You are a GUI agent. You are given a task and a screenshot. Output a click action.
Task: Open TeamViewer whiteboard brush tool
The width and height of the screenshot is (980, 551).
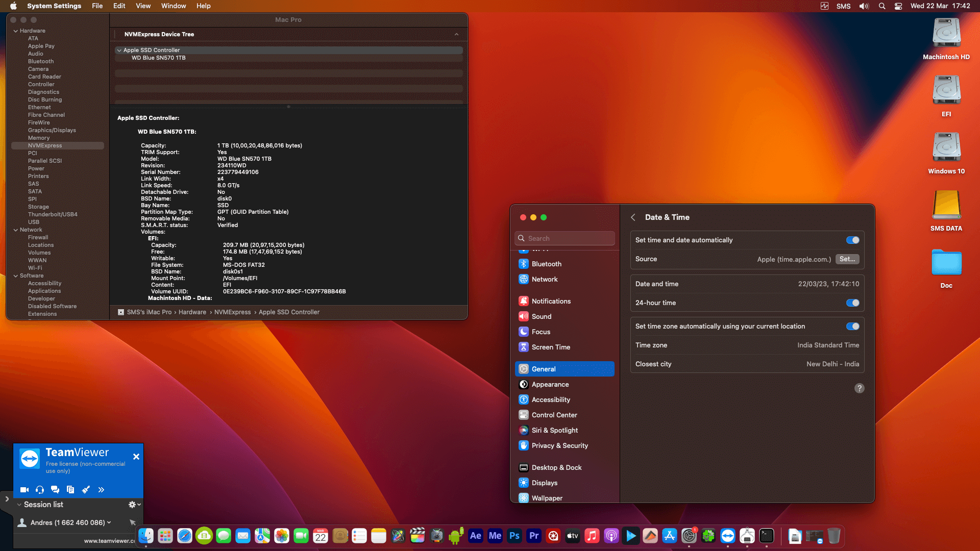pyautogui.click(x=86, y=490)
